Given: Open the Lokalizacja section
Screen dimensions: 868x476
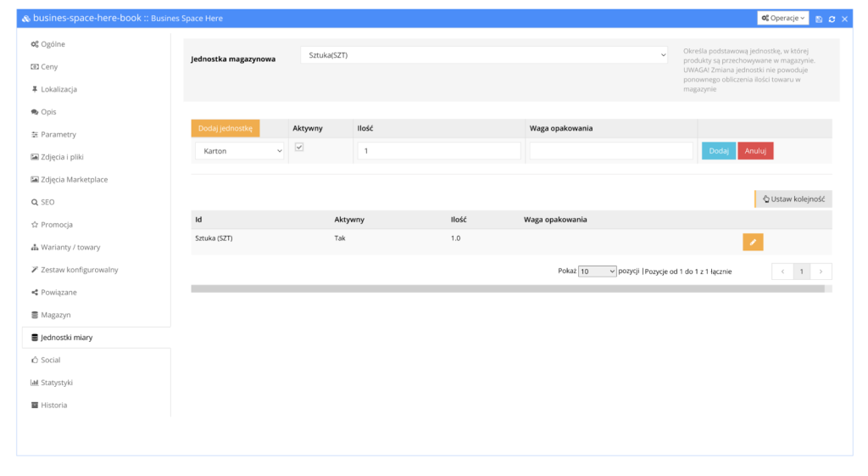Looking at the screenshot, I should pos(58,89).
